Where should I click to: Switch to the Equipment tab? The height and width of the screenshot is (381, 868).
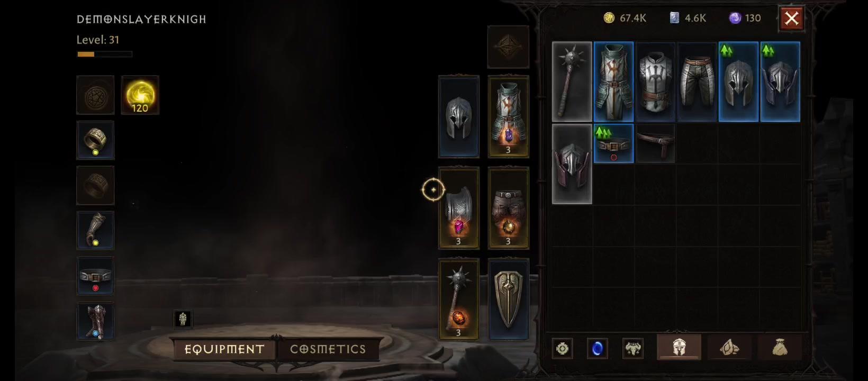[224, 349]
